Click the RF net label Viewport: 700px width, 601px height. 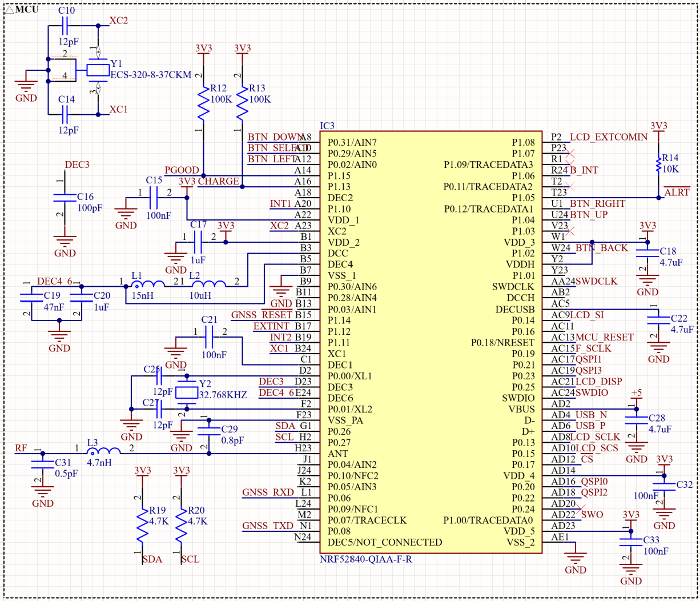(21, 448)
